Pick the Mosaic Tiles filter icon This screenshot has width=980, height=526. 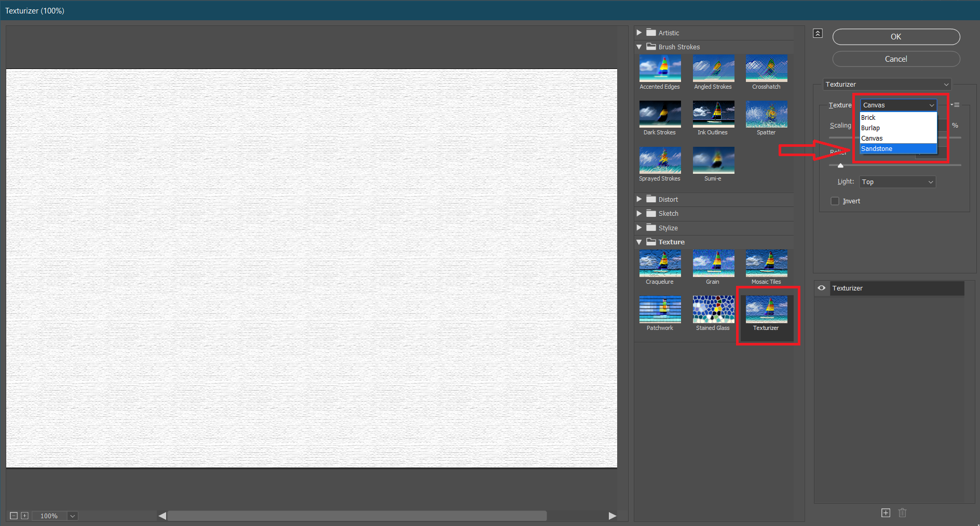coord(766,264)
